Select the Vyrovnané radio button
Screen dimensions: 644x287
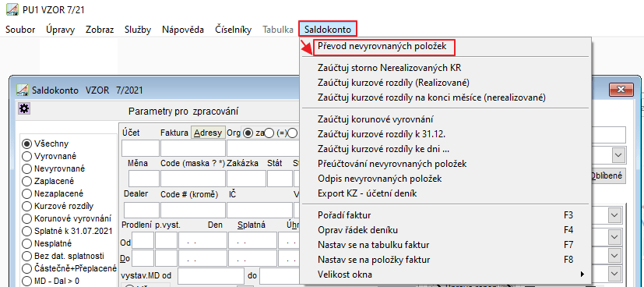(26, 156)
